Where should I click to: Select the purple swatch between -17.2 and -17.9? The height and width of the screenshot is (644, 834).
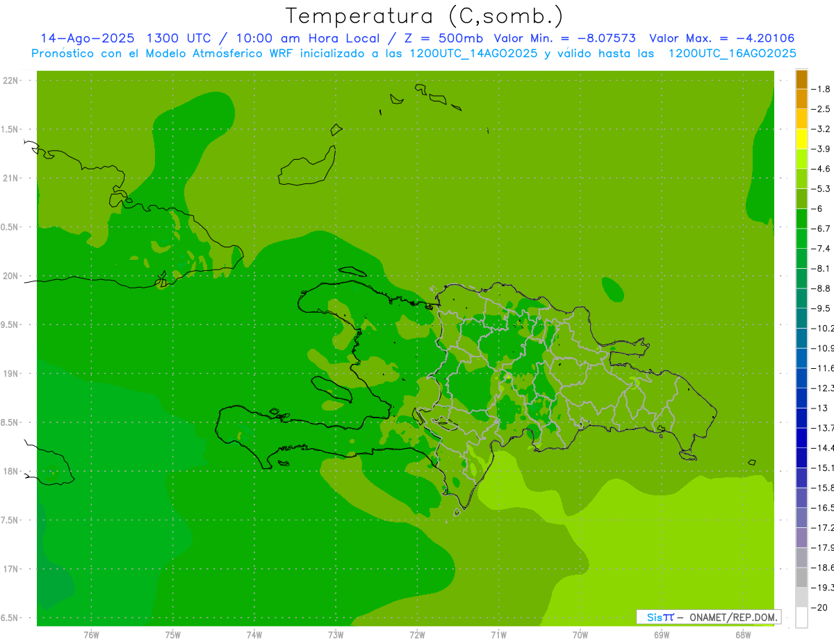pyautogui.click(x=801, y=538)
